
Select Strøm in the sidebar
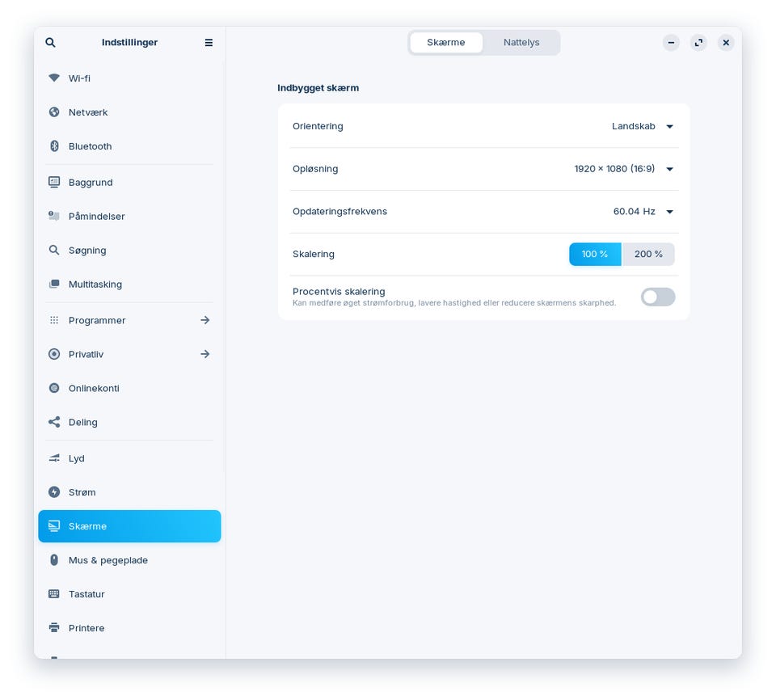click(129, 492)
